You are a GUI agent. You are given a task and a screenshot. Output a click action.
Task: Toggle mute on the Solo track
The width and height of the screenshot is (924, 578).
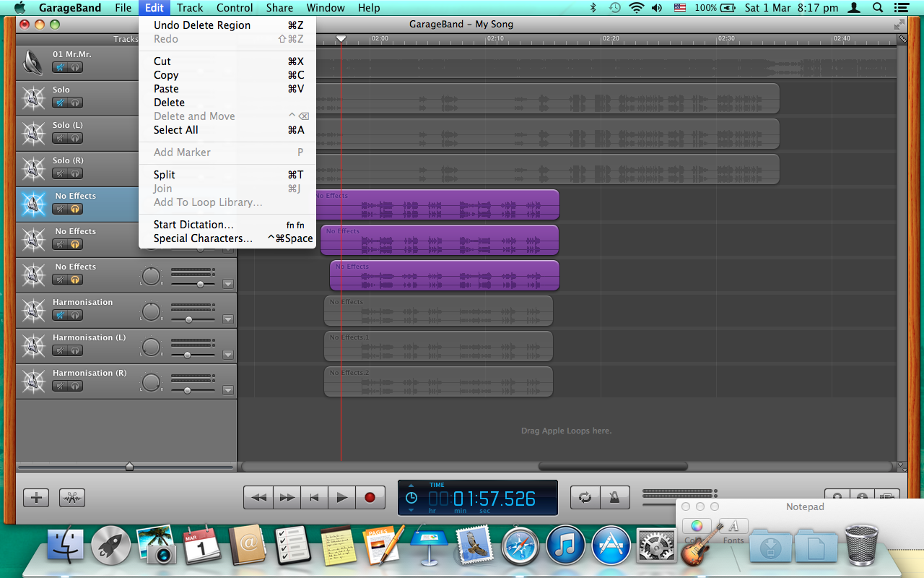(61, 103)
